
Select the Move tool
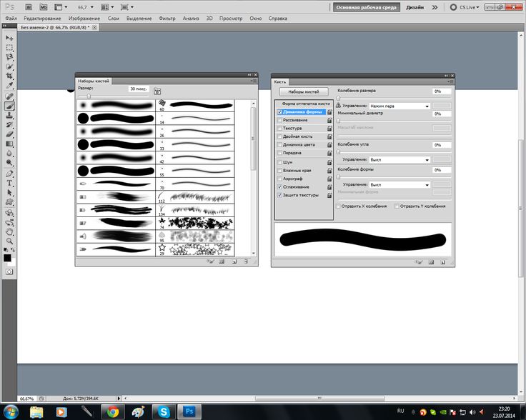point(9,38)
